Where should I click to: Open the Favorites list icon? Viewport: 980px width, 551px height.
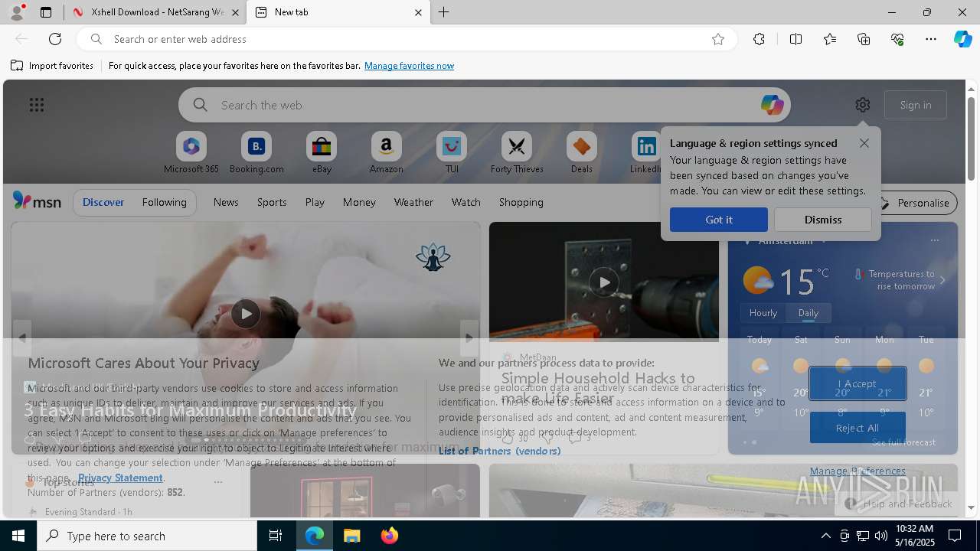click(830, 39)
